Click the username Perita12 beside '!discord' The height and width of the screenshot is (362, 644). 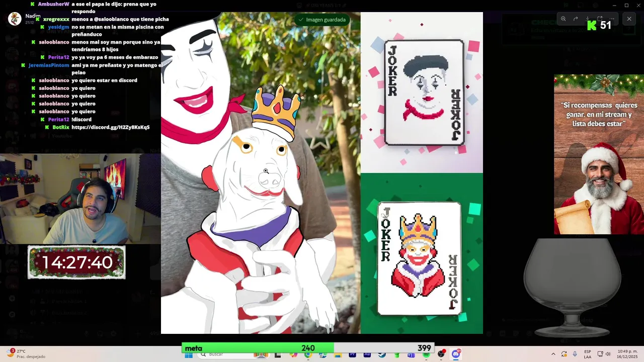coord(58,120)
